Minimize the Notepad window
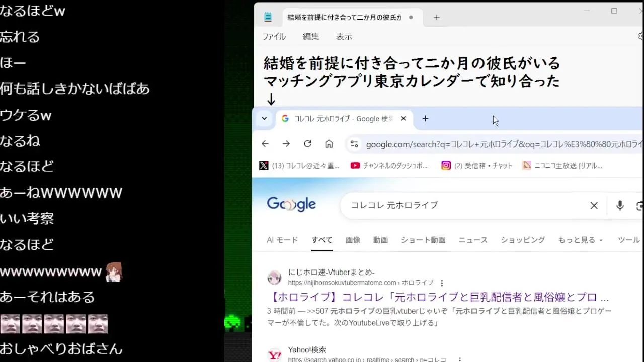 tap(587, 11)
